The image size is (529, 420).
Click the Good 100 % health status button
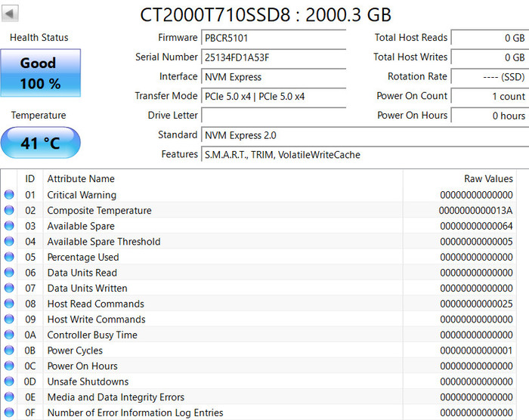(x=41, y=73)
